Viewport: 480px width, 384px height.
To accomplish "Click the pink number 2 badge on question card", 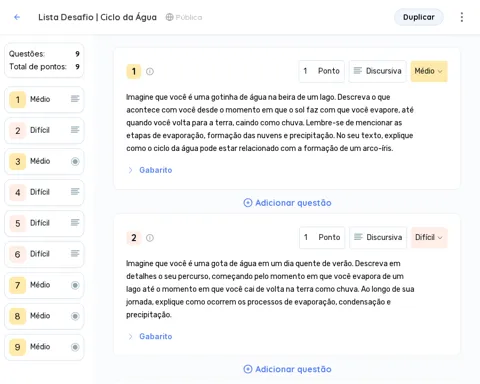I will [x=134, y=238].
